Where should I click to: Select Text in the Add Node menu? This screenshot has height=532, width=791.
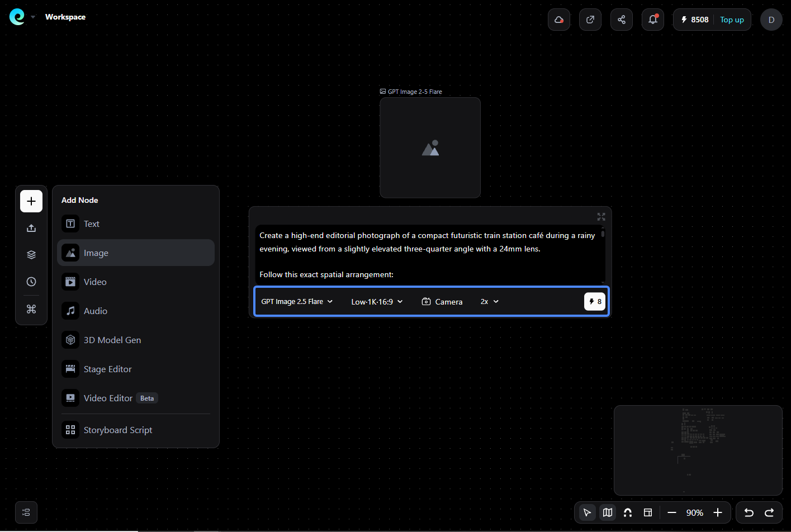click(x=136, y=224)
